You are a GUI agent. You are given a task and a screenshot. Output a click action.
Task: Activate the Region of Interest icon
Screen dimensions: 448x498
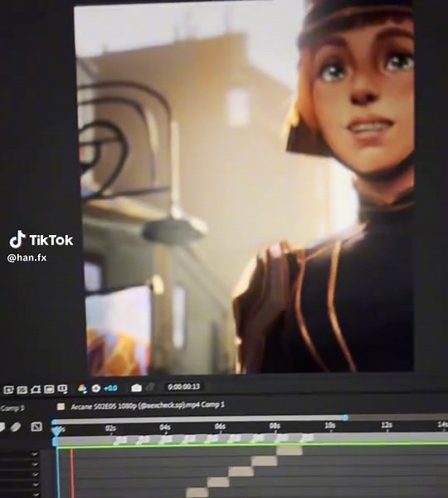[x=49, y=389]
